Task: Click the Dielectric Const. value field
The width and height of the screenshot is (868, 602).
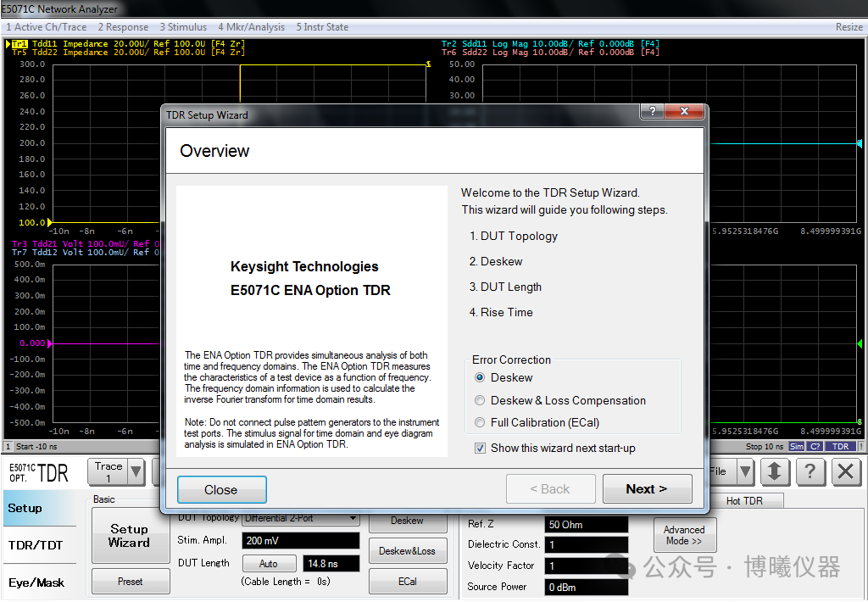Action: (587, 545)
